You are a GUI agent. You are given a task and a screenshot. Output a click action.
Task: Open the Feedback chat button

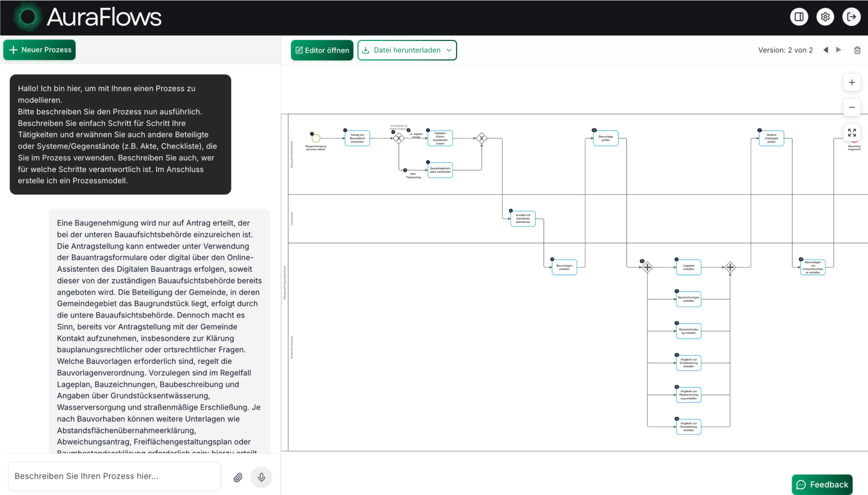tap(822, 484)
